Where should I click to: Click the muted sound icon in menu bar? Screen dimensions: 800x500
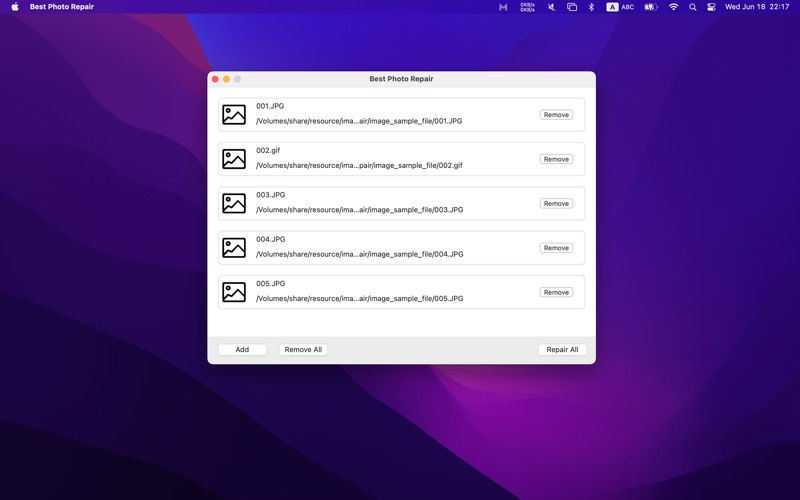click(552, 7)
